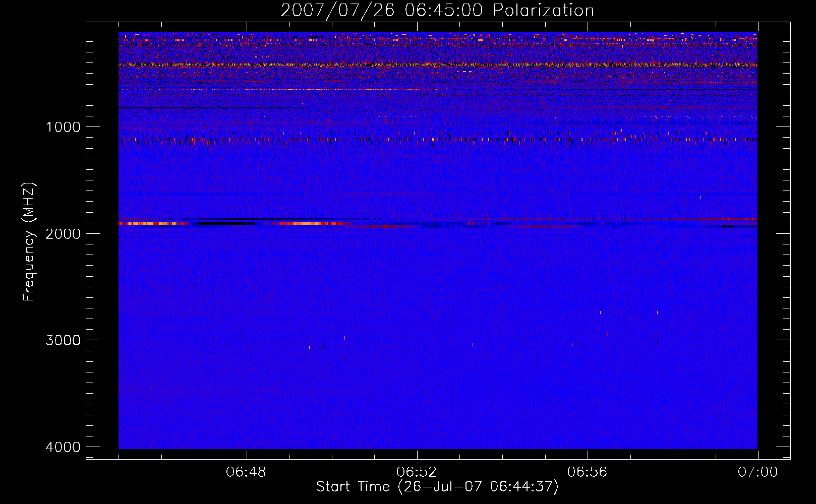Click the yellow noisy band near 400 MHz
The height and width of the screenshot is (504, 816).
click(x=438, y=65)
